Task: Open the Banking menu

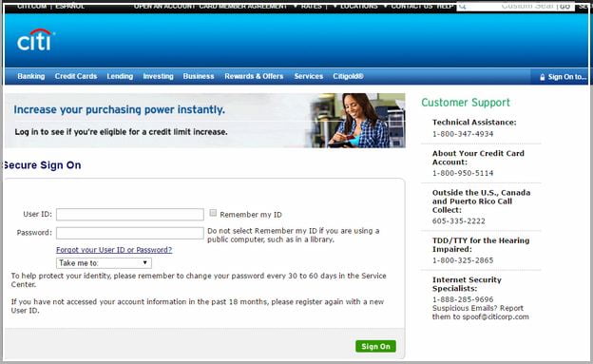Action: click(x=31, y=76)
